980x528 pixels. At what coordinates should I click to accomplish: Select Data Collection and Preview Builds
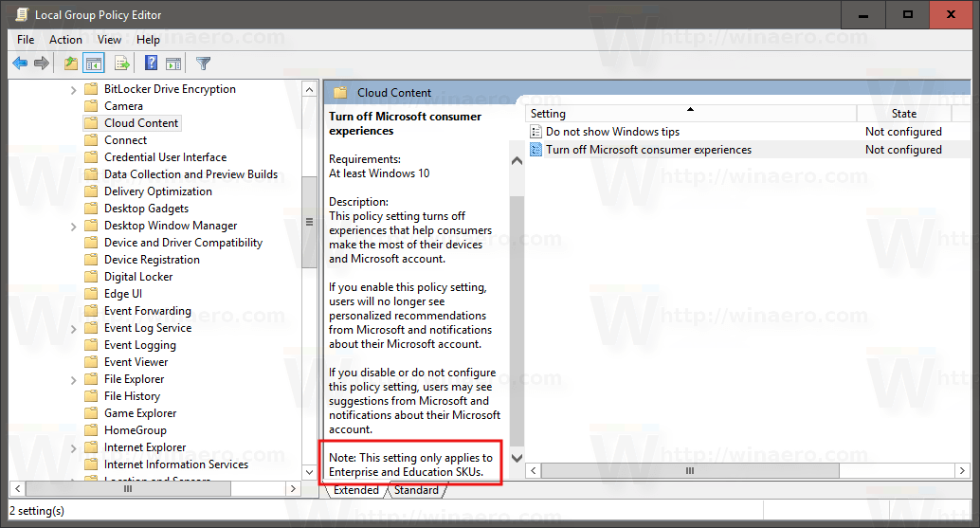click(x=191, y=173)
